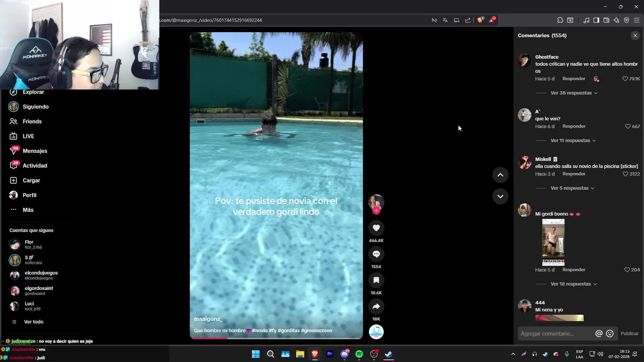Open Brave Leo AI sparkle icon

(616, 20)
